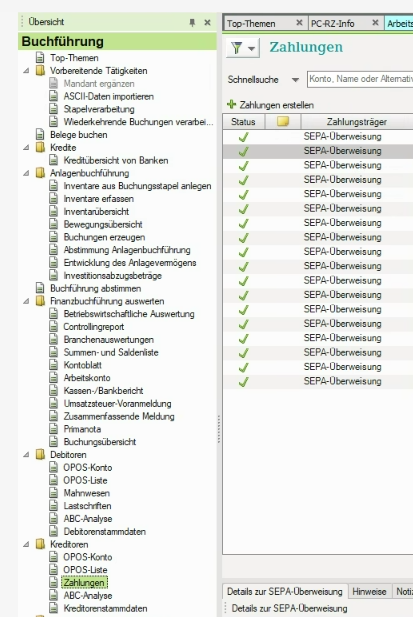Open Umsatzsteuer-Voranmeldung

[x=117, y=403]
